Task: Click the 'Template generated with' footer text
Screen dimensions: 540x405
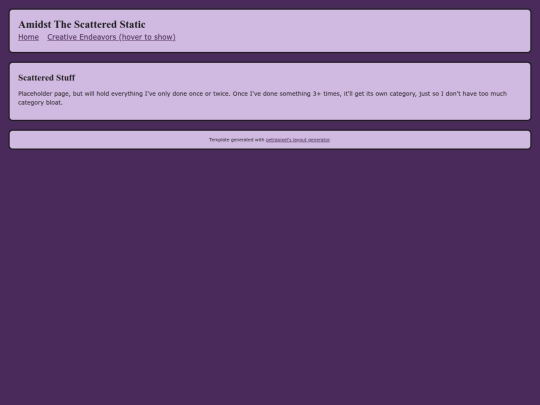Action: pyautogui.click(x=237, y=140)
